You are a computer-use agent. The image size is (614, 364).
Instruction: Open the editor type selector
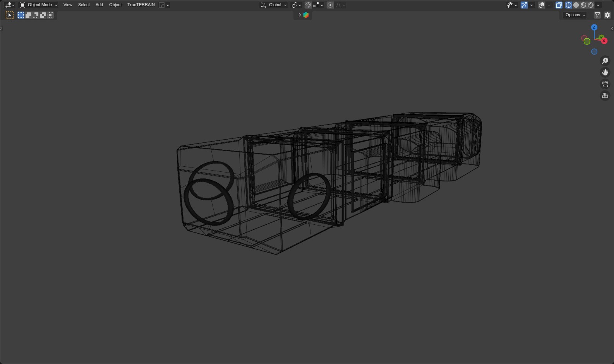click(10, 5)
